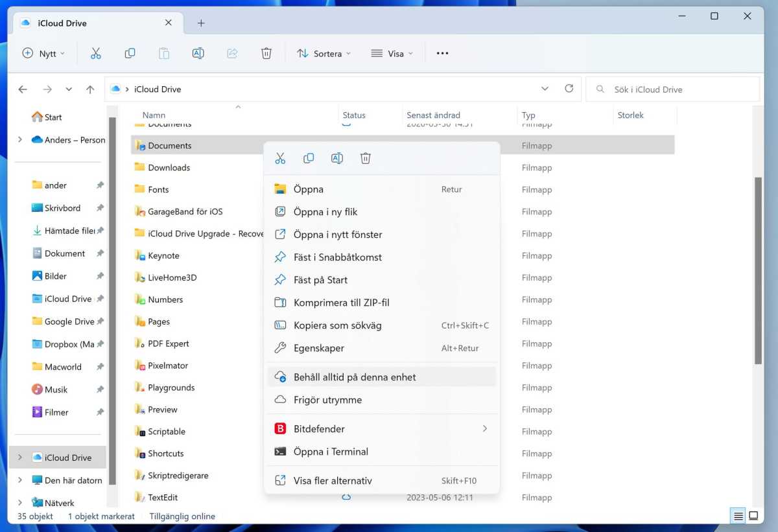Switch to large icons view in status bar
Screen dimensions: 778x532
click(x=753, y=516)
